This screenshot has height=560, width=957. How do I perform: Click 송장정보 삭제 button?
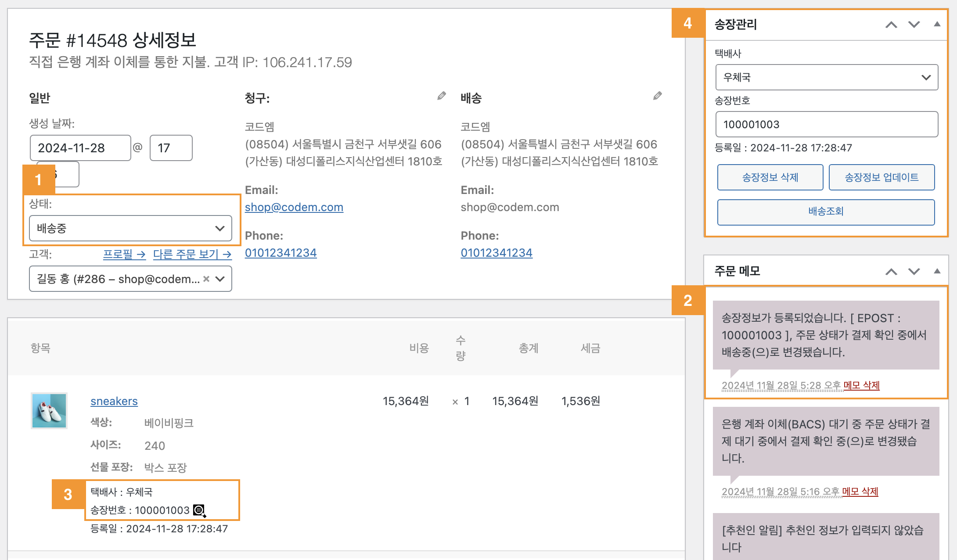click(x=770, y=177)
